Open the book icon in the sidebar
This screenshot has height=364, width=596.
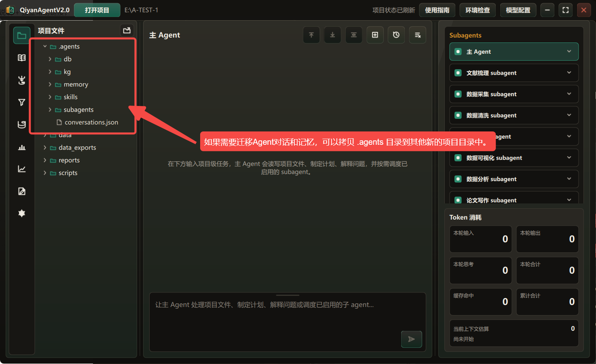coord(22,58)
